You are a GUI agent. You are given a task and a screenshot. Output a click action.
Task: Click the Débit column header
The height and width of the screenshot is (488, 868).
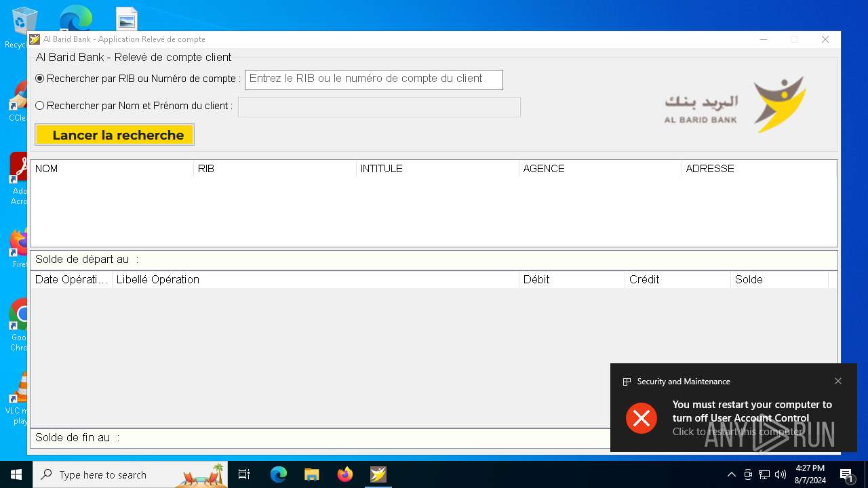coord(572,280)
